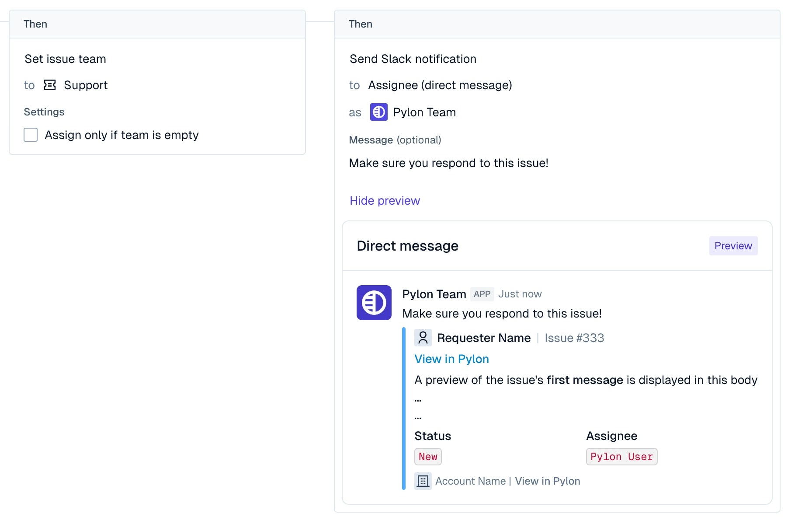Click the Support team ticket icon
The height and width of the screenshot is (517, 812).
[x=50, y=85]
